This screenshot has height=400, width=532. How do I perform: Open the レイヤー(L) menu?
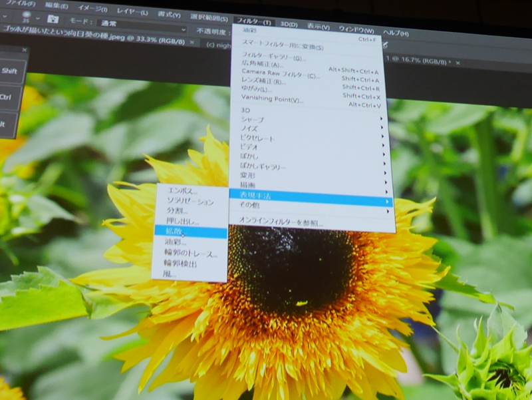[132, 11]
